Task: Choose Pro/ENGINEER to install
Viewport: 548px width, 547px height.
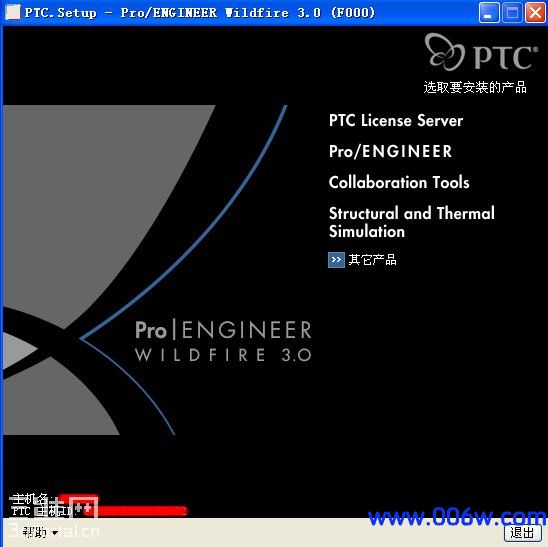Action: click(390, 151)
